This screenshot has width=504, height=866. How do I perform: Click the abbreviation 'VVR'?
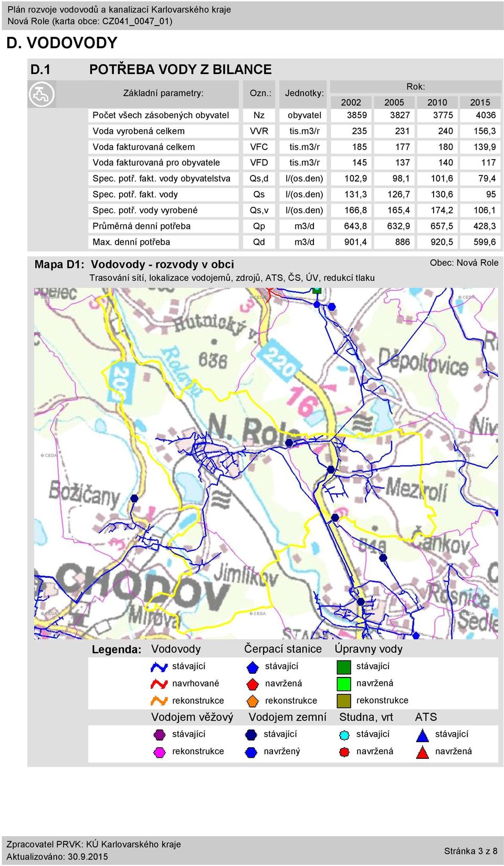259,131
